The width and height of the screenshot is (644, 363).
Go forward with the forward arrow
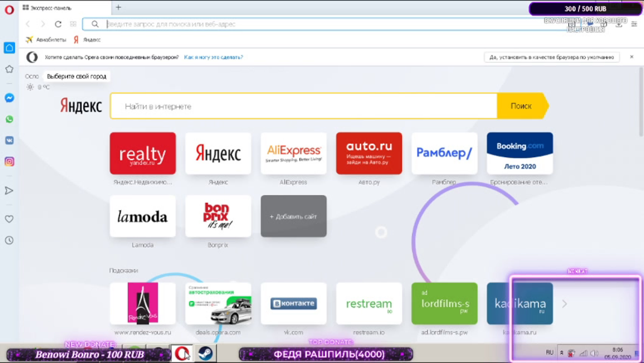pos(43,24)
